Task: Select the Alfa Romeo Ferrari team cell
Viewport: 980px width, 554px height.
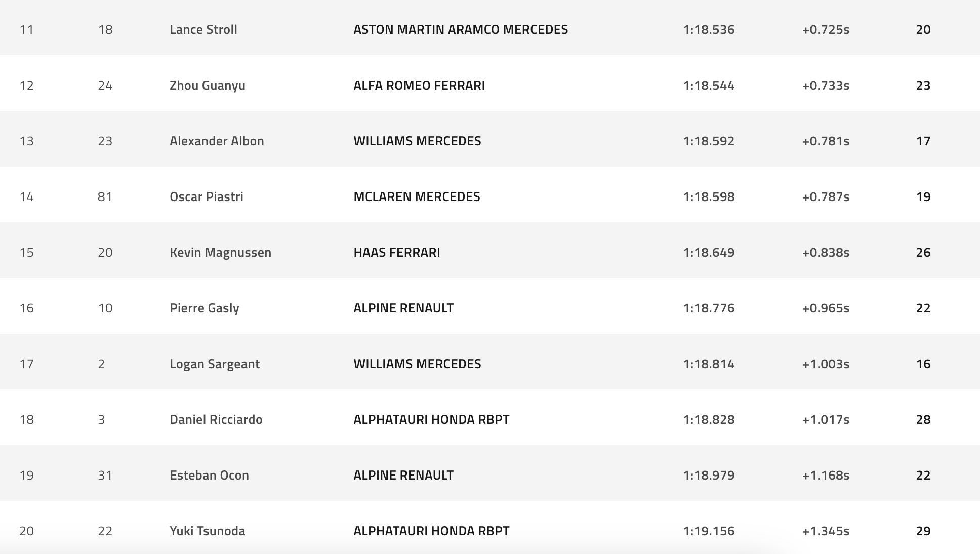Action: (x=419, y=85)
